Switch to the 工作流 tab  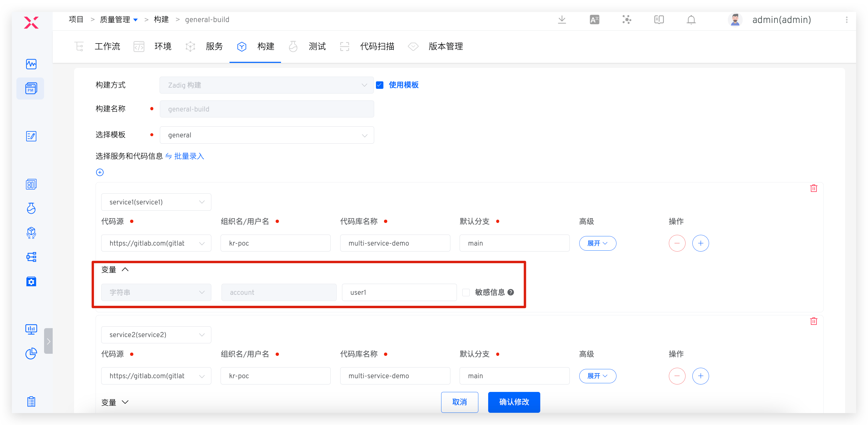tap(107, 46)
